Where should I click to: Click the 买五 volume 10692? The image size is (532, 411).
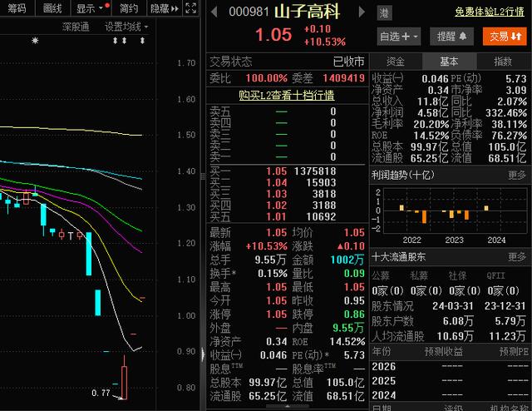[321, 216]
